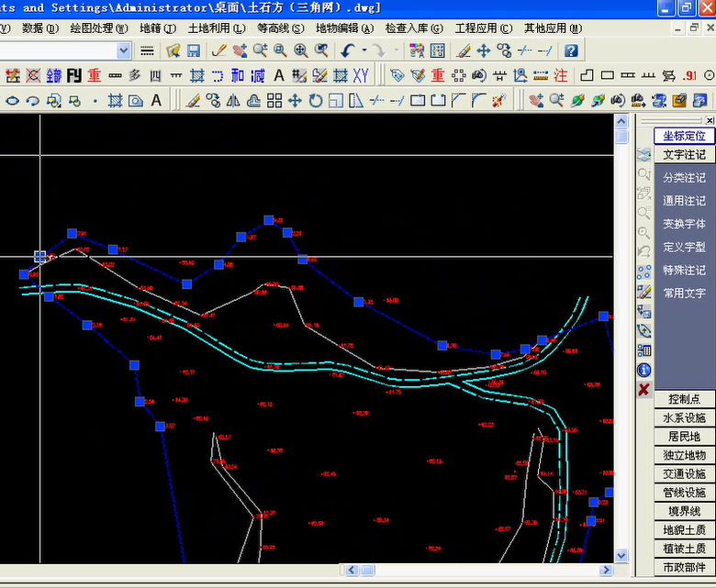Select 分类注记 in the side panel
The height and width of the screenshot is (588, 716).
(x=684, y=178)
